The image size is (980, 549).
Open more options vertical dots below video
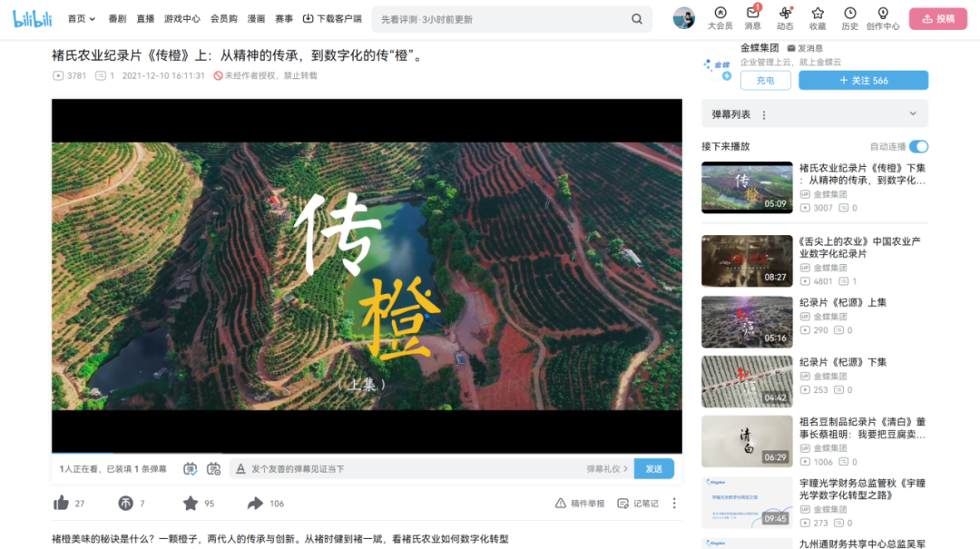pyautogui.click(x=674, y=504)
